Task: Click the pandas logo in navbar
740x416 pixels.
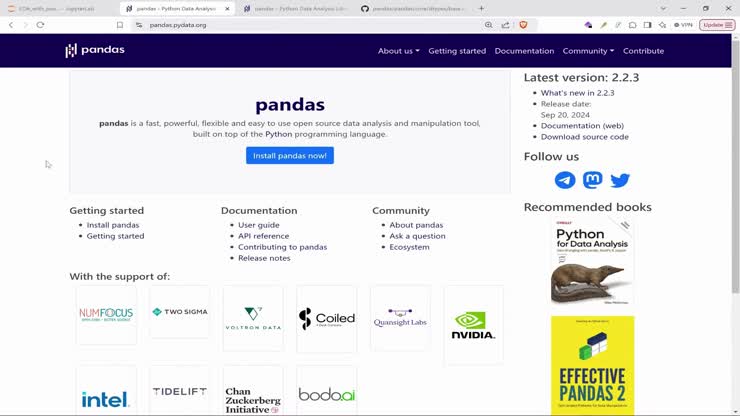Action: [95, 50]
